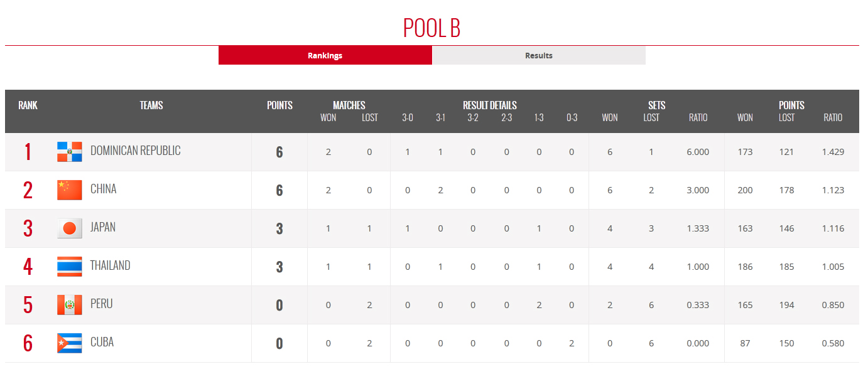Click the Dominican Republic flag icon

tap(69, 152)
